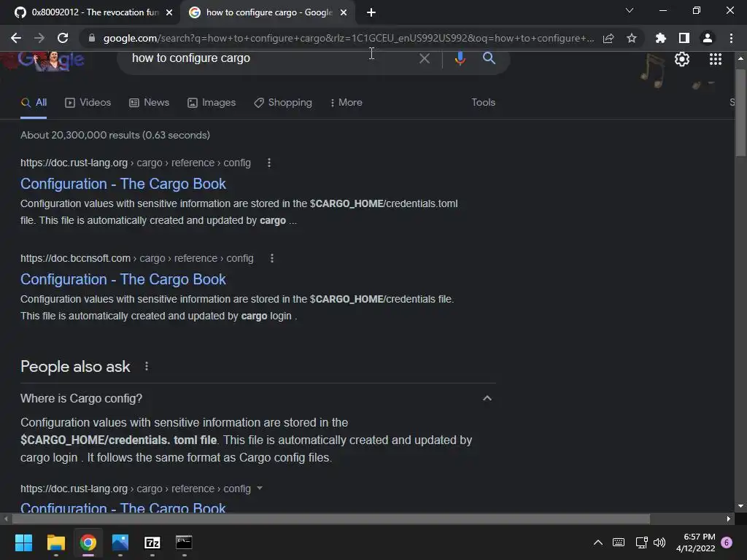Click the horizontal scrollbar thumb
This screenshot has height=560, width=747.
[x=330, y=518]
